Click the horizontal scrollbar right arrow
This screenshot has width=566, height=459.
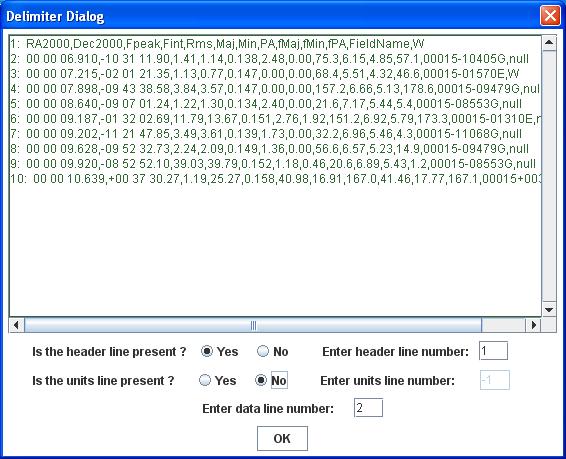pos(534,325)
